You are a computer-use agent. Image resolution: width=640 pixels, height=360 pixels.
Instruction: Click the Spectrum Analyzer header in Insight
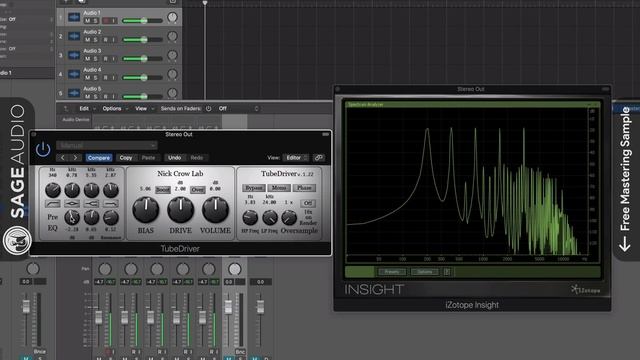tap(473, 105)
